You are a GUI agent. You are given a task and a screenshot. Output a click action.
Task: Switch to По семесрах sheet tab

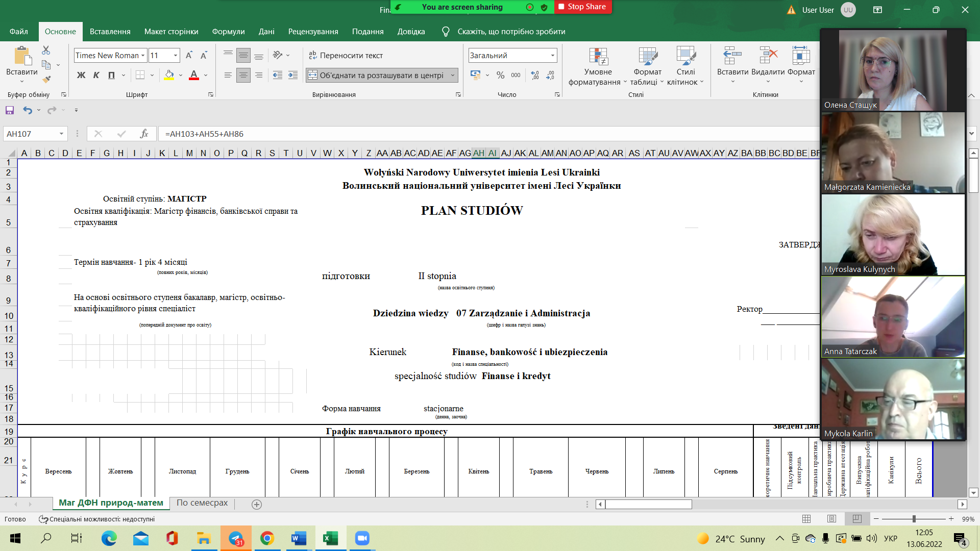(202, 503)
